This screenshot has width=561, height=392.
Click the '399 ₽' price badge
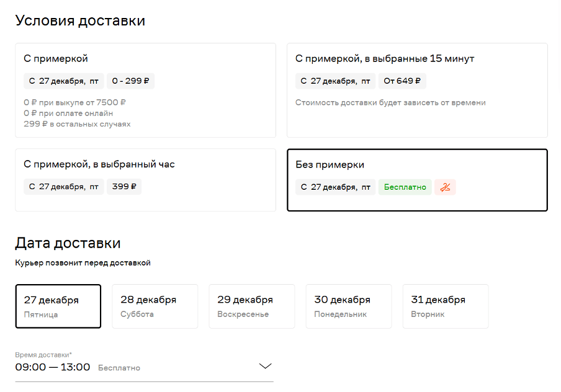124,187
